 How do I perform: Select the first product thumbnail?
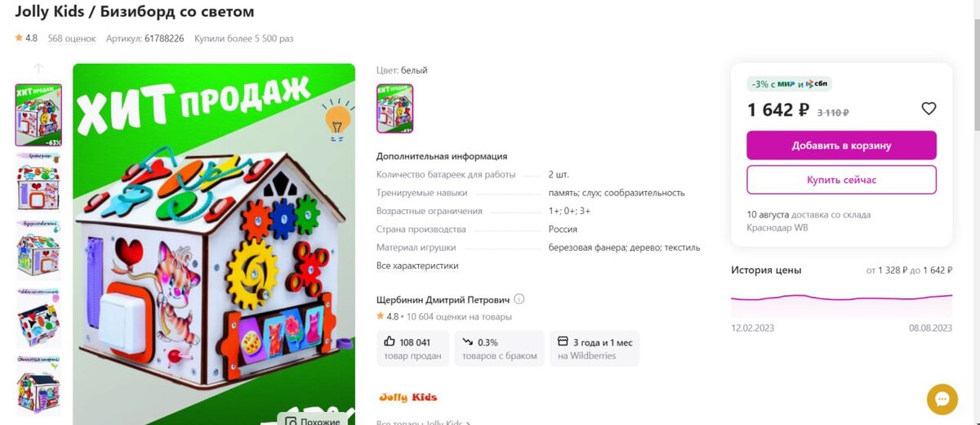(38, 115)
